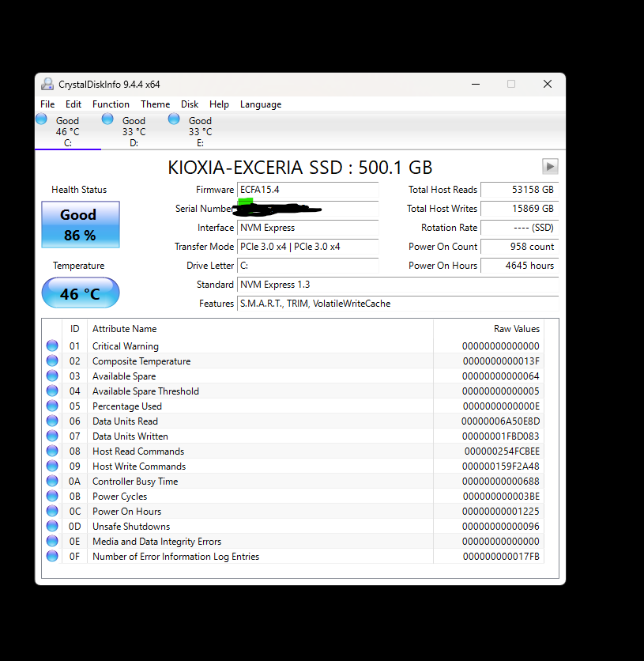The height and width of the screenshot is (661, 644).
Task: Select the Percentage Used attribute name
Action: (x=127, y=406)
